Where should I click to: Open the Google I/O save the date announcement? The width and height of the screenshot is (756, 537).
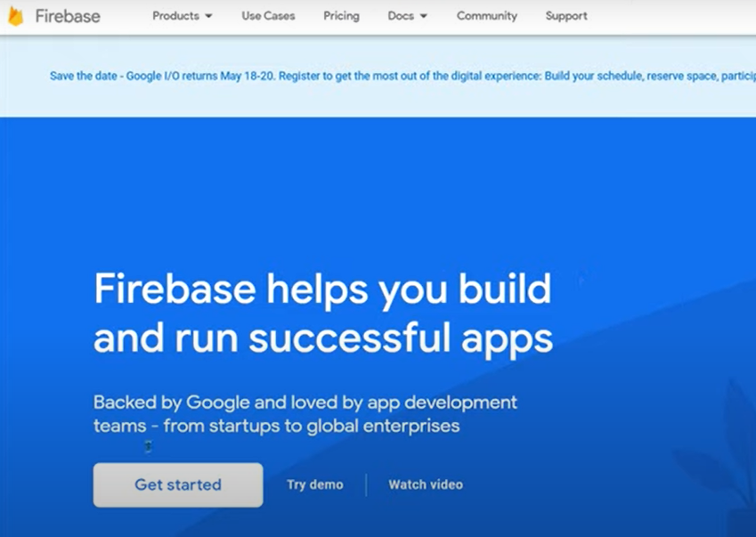pos(402,77)
